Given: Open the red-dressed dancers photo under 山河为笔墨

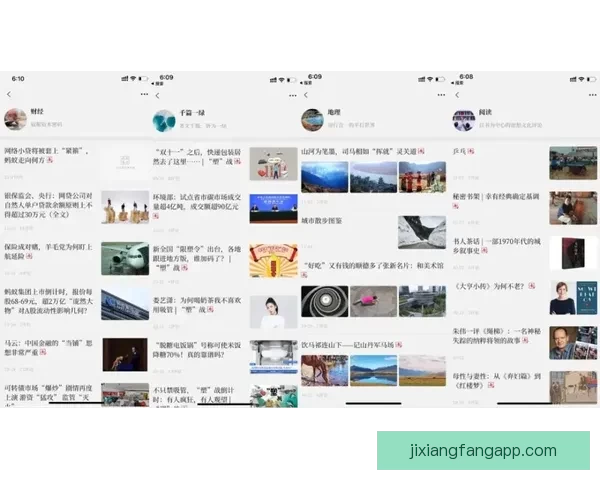Looking at the screenshot, I should point(422,177).
